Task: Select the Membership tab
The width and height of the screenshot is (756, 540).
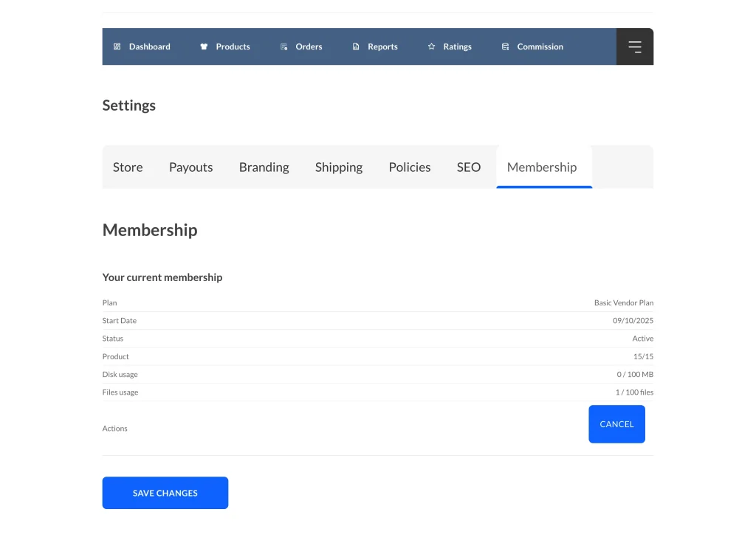Action: [x=541, y=167]
